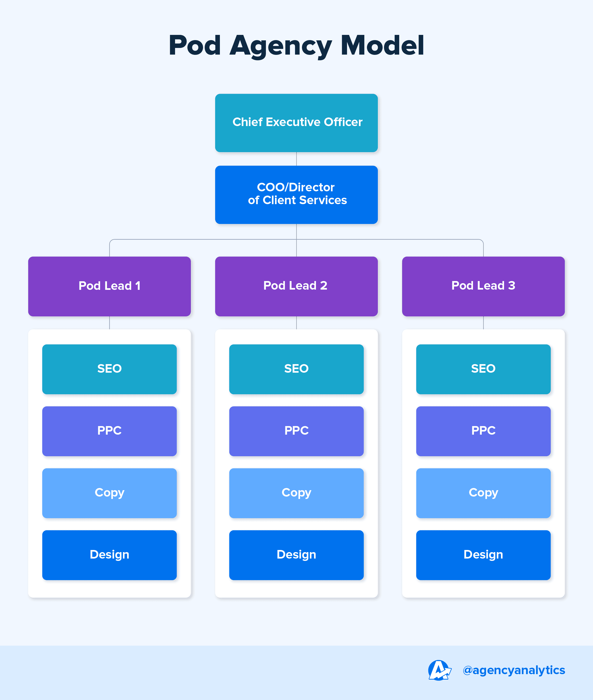The width and height of the screenshot is (593, 700).
Task: Pick Design in the Pod Lead 1 group
Action: (109, 555)
